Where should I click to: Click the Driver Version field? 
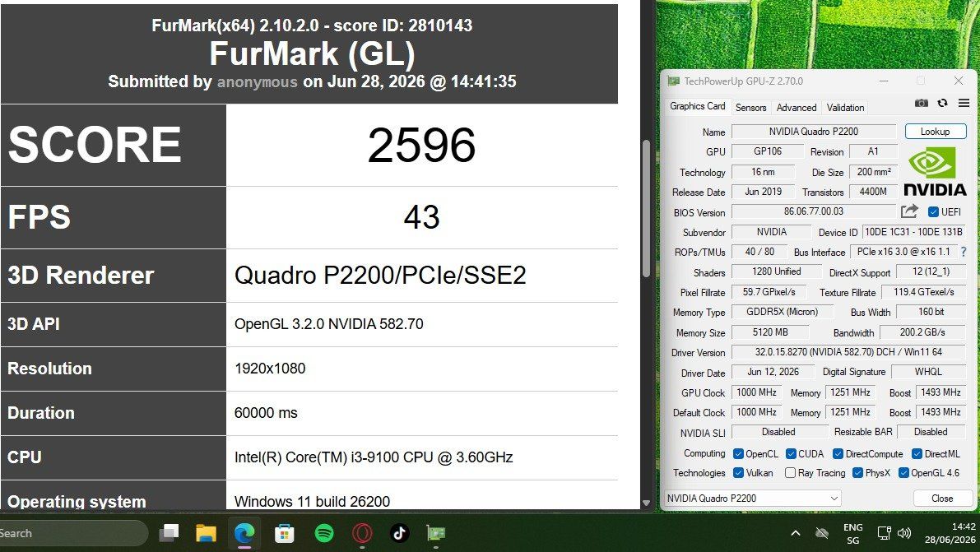[848, 352]
